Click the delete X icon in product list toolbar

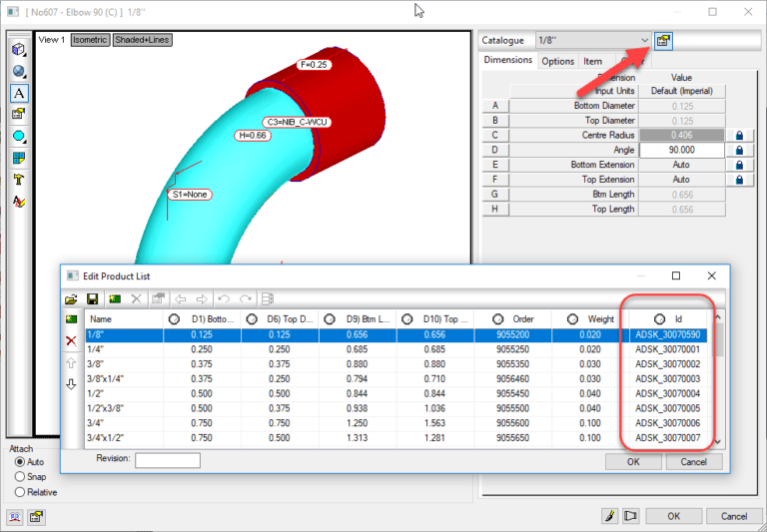click(137, 298)
